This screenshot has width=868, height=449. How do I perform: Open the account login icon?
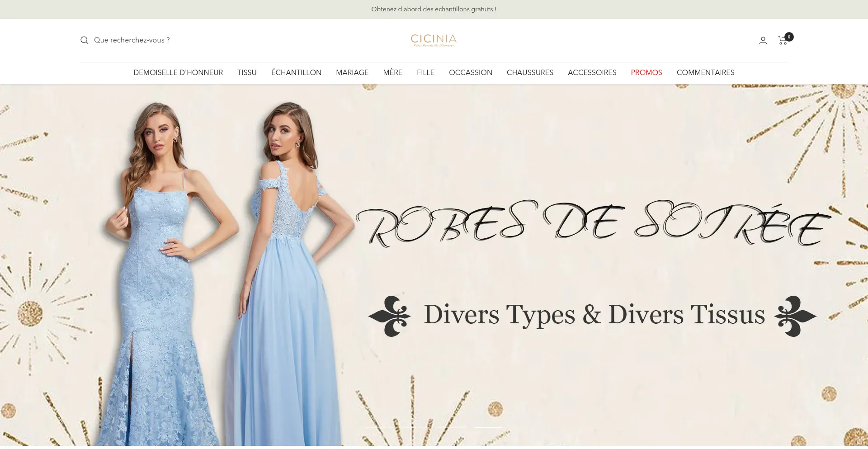click(763, 41)
